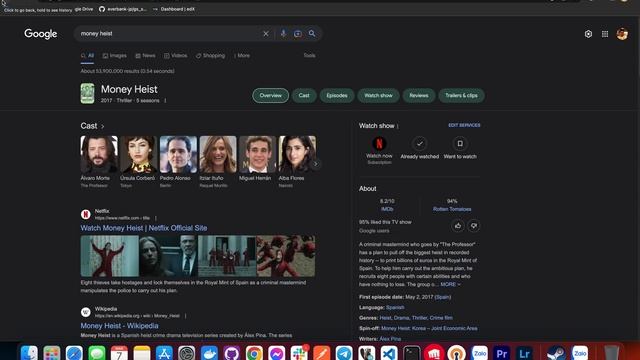Open Visual Studio Code from the dock
The image size is (640, 360).
pos(389,353)
